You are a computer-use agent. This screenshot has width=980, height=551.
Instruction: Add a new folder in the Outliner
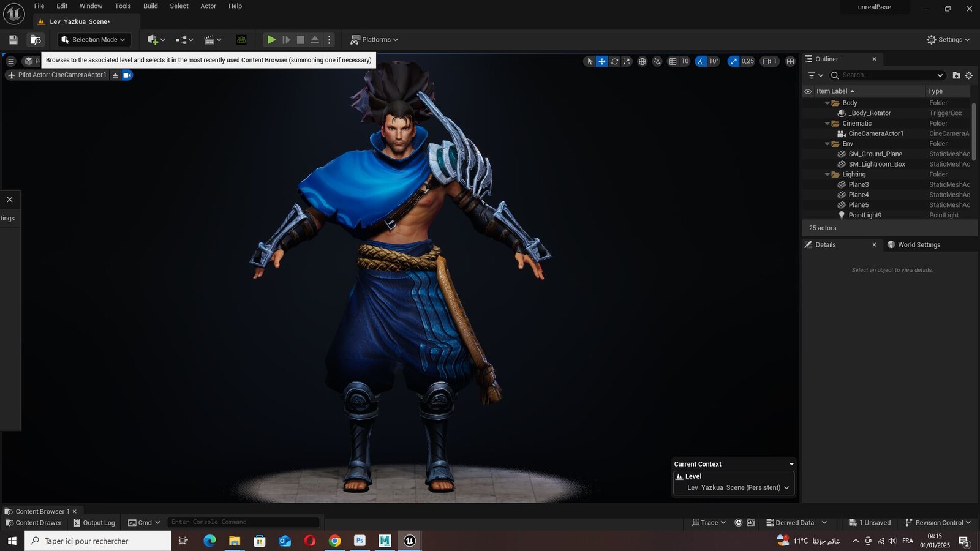(x=956, y=75)
